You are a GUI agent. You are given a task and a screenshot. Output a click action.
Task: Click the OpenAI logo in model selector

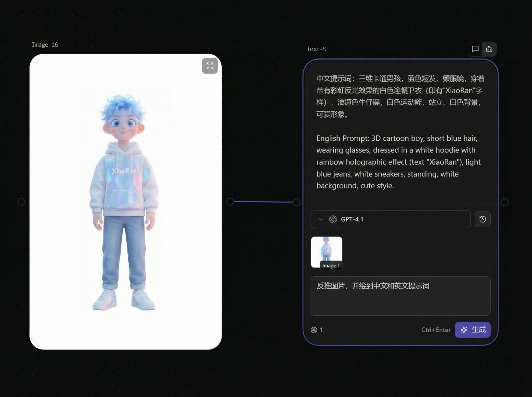click(x=333, y=219)
